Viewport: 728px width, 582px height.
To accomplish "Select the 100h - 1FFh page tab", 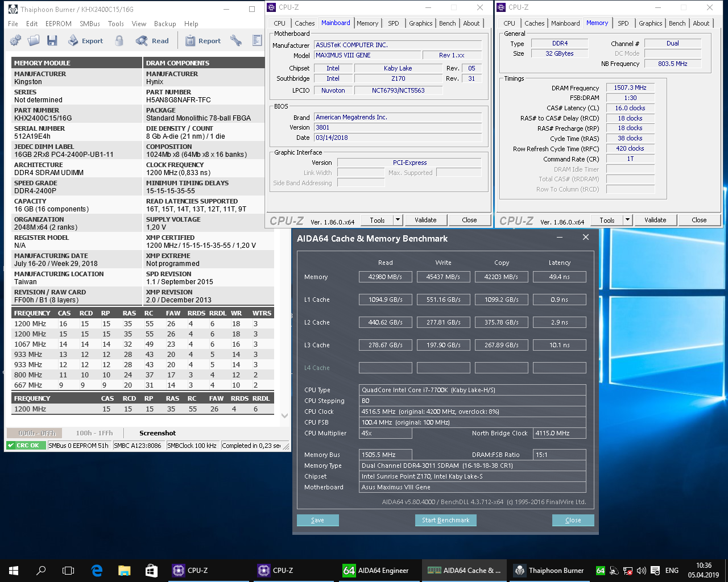I will [x=94, y=433].
